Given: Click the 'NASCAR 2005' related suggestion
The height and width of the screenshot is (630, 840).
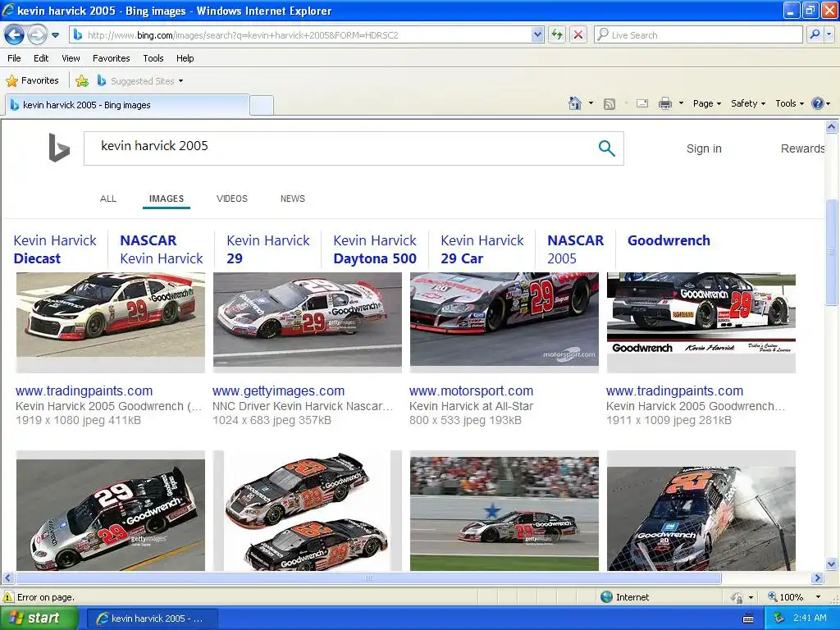Looking at the screenshot, I should [575, 249].
